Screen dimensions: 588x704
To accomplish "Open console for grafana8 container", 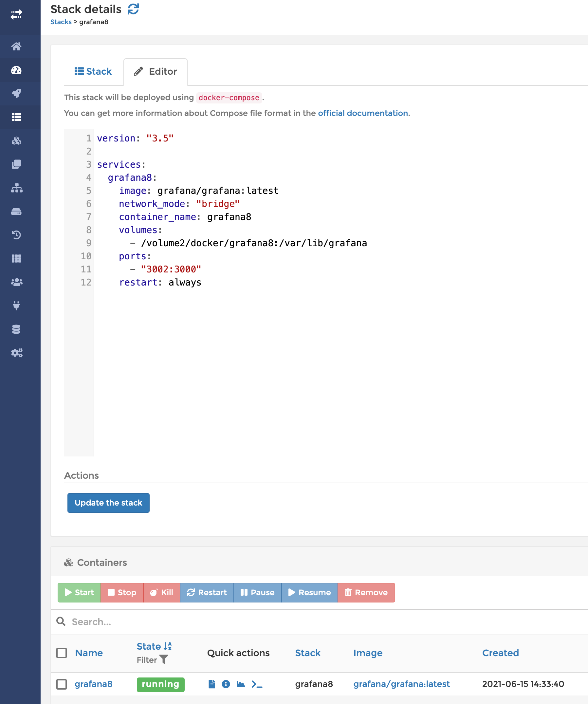I will [257, 684].
